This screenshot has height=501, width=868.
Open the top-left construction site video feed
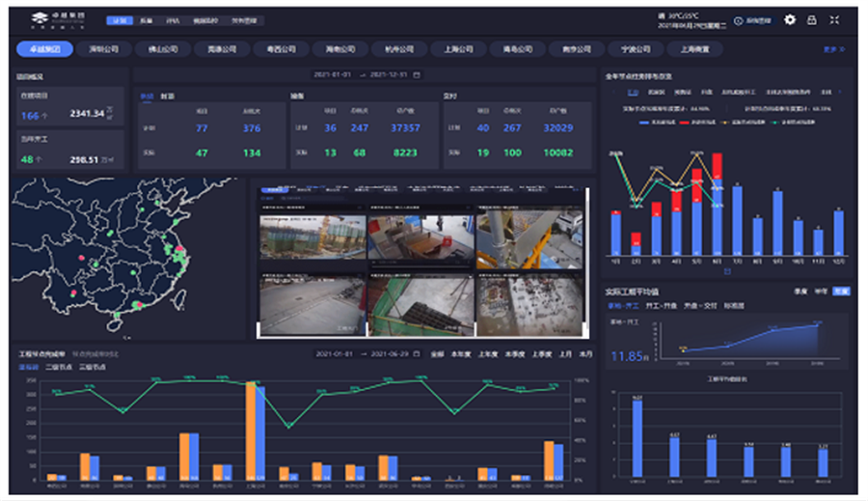(312, 236)
